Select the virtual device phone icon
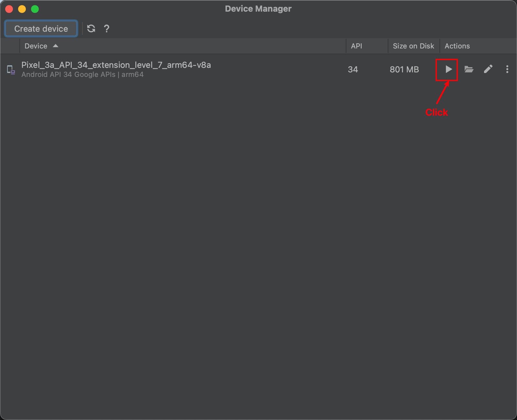The image size is (517, 420). pos(11,69)
